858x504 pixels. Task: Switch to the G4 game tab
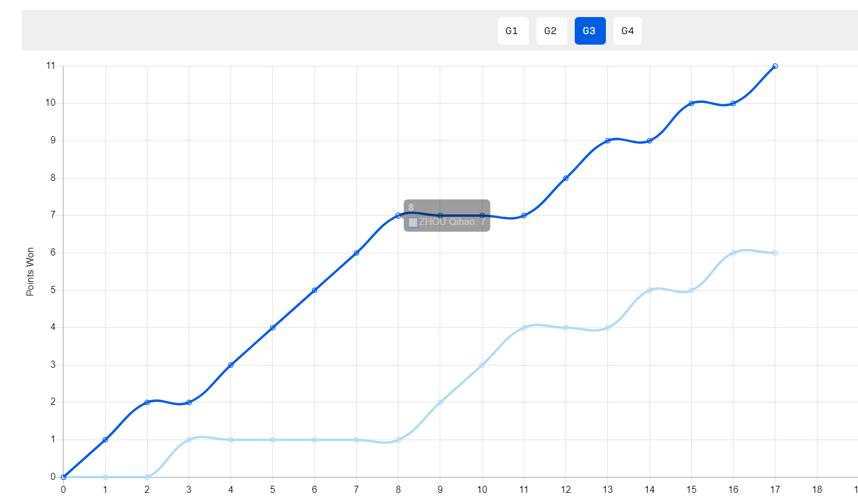pyautogui.click(x=628, y=31)
